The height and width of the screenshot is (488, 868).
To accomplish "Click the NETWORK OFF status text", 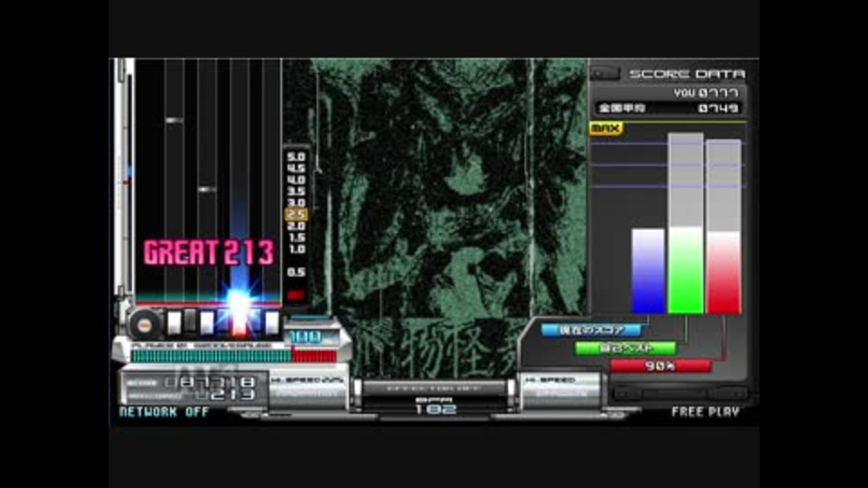I will [x=164, y=412].
